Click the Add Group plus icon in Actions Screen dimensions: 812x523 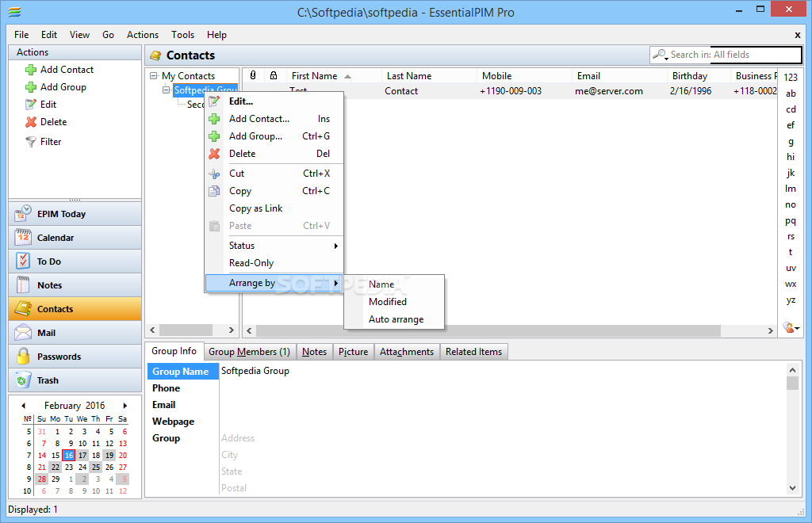coord(31,87)
